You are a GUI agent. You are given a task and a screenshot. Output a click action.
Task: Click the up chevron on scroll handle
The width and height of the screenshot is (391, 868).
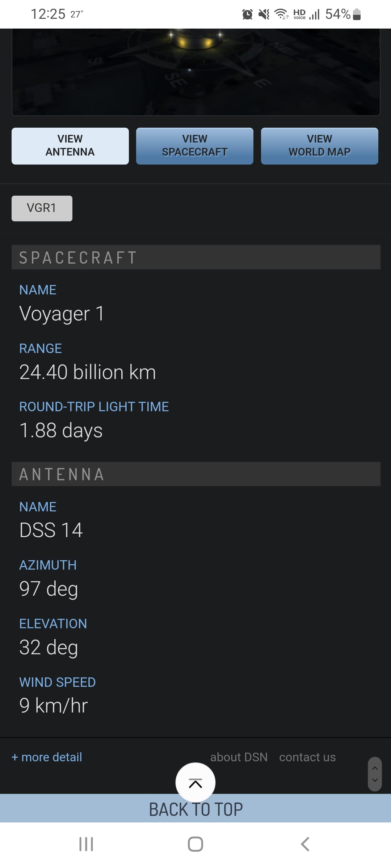click(375, 768)
